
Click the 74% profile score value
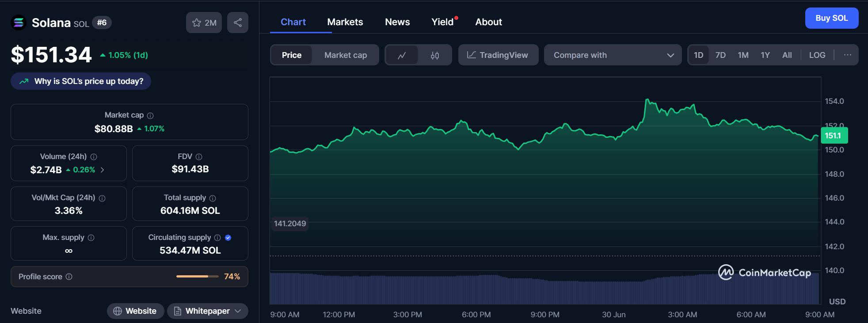232,277
